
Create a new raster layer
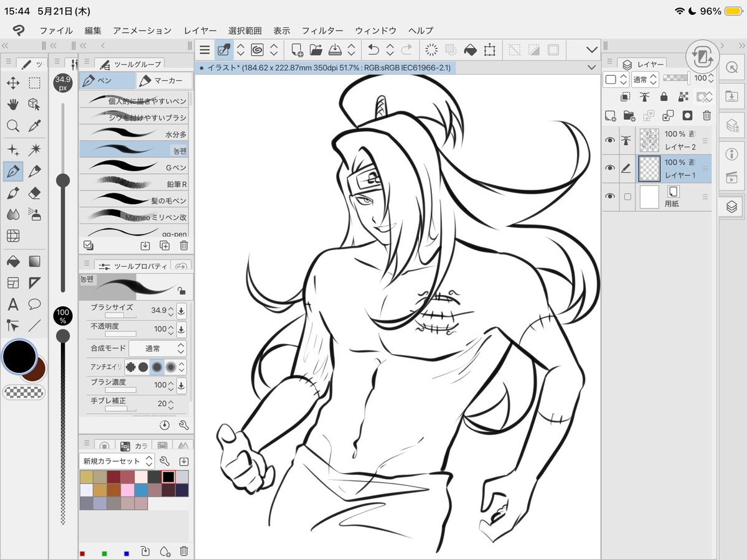point(611,115)
